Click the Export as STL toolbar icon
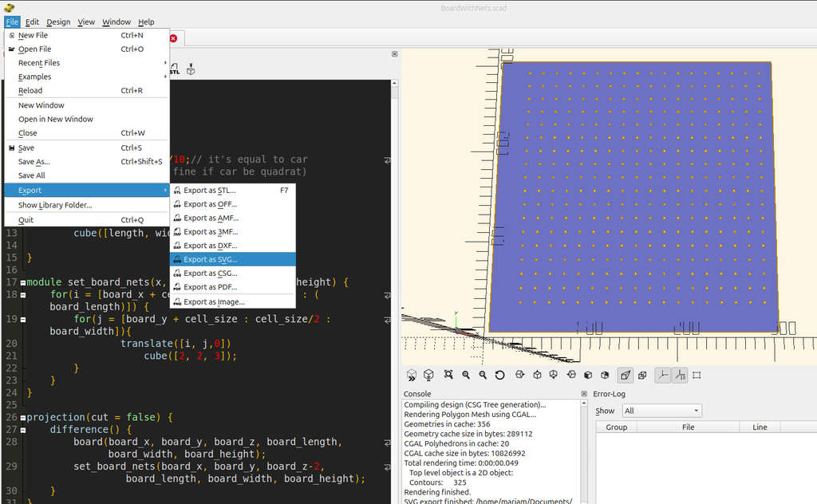 175,70
